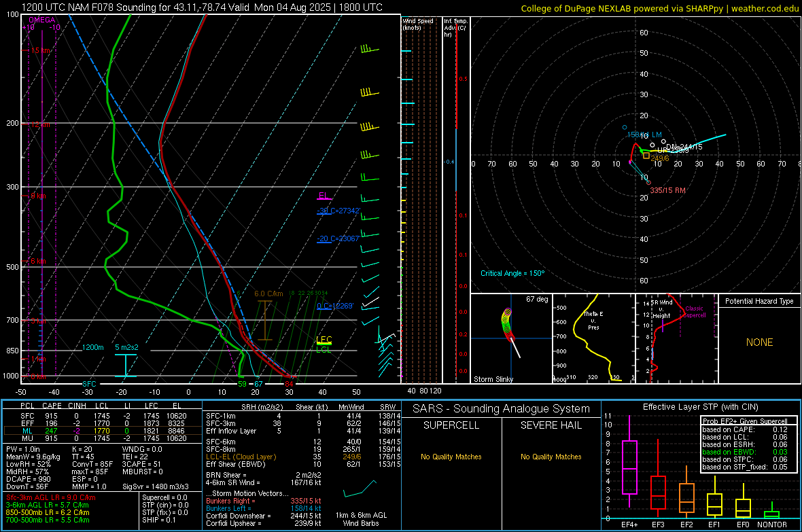Click the PW = 1.0in value
802x532 pixels.
(23, 449)
